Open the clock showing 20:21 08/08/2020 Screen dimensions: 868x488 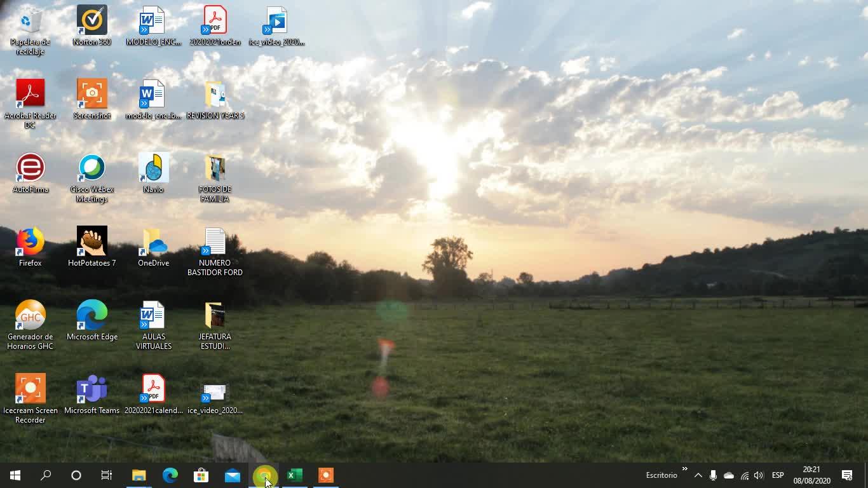click(x=811, y=475)
